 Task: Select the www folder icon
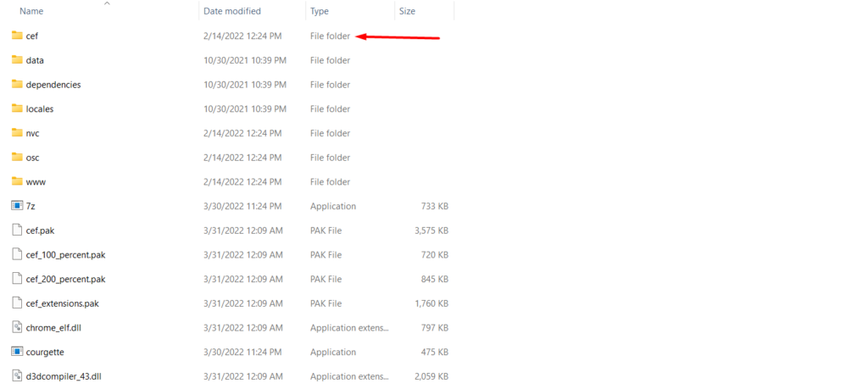17,181
